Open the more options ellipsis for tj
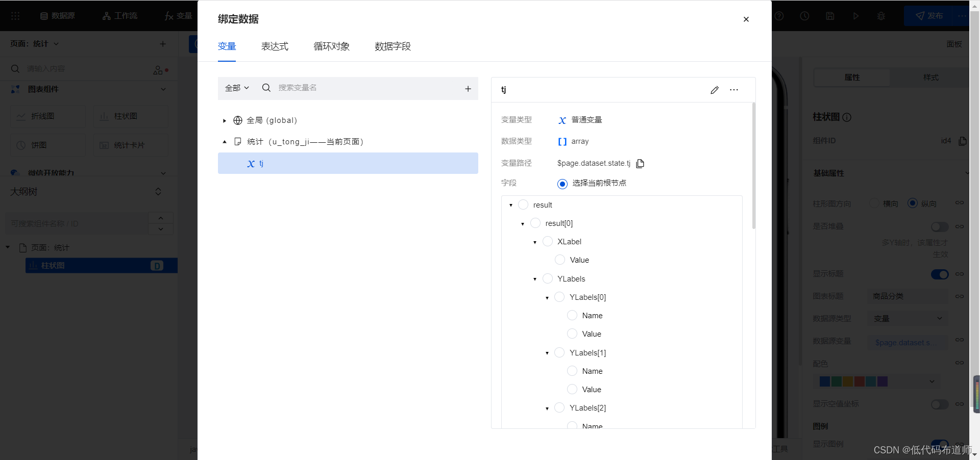This screenshot has width=980, height=460. (x=734, y=90)
